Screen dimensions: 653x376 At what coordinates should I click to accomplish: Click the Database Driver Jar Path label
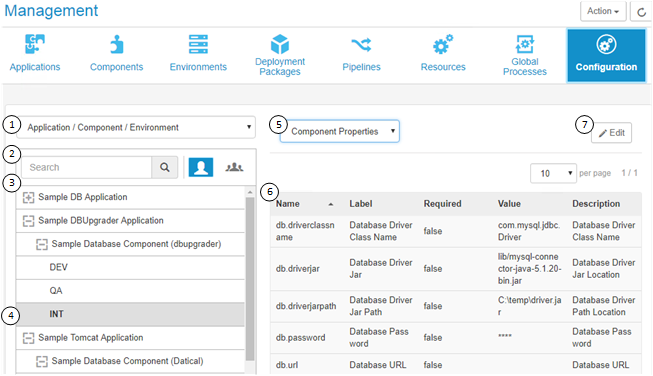pyautogui.click(x=381, y=306)
